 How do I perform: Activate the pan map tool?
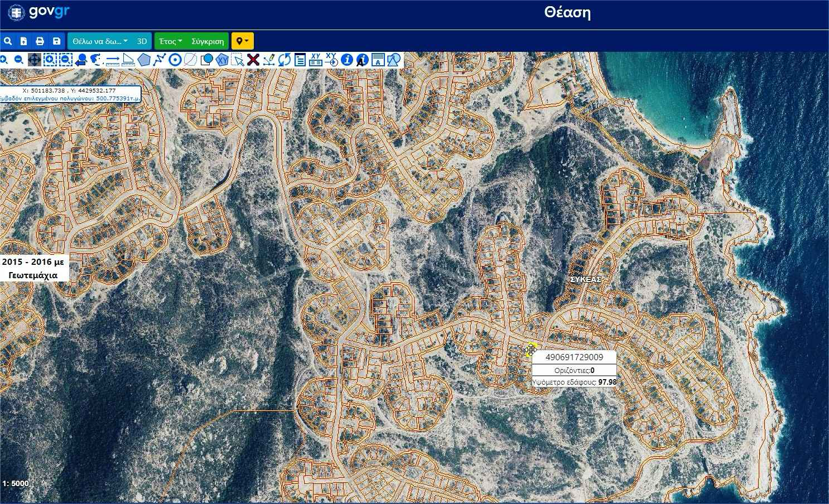coord(34,60)
